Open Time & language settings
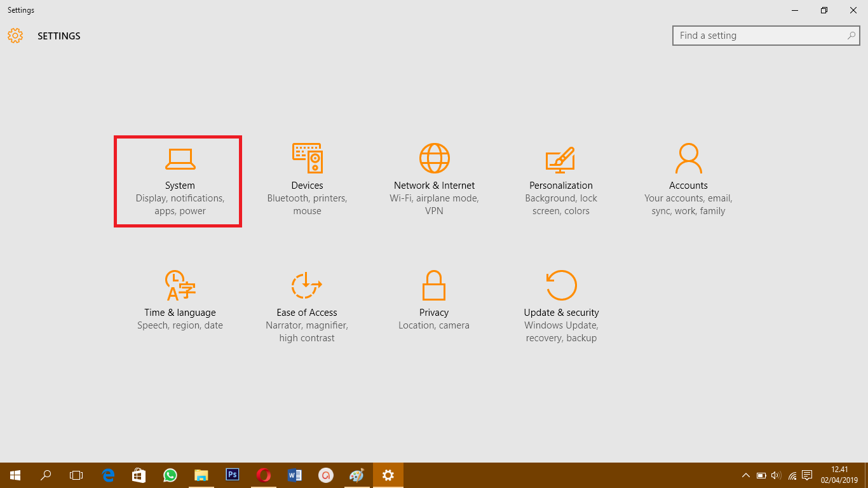Screen dimensions: 868x488 pyautogui.click(x=180, y=305)
